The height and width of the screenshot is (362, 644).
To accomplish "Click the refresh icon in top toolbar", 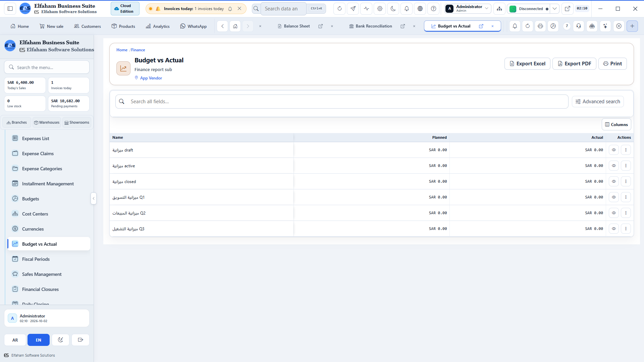I will click(x=339, y=9).
